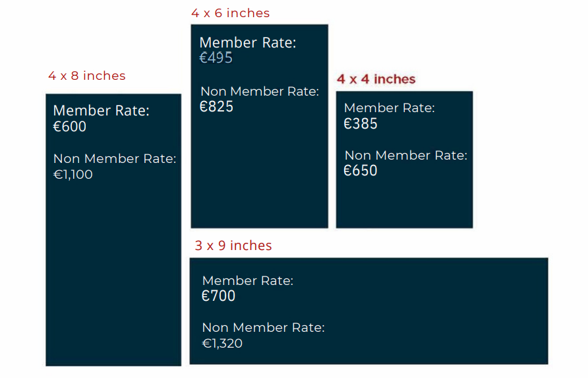Click Member Rate label in 4 x 8 box
The height and width of the screenshot is (378, 588).
click(102, 111)
